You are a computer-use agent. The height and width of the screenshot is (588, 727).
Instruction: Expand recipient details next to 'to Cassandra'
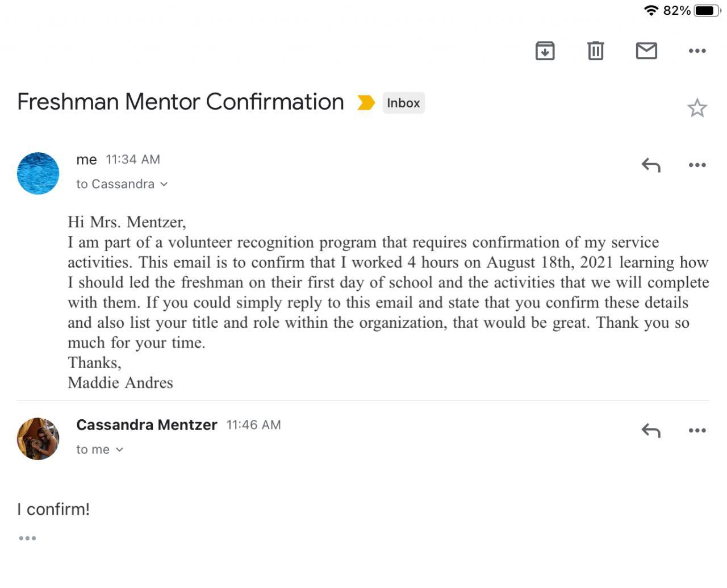click(164, 184)
